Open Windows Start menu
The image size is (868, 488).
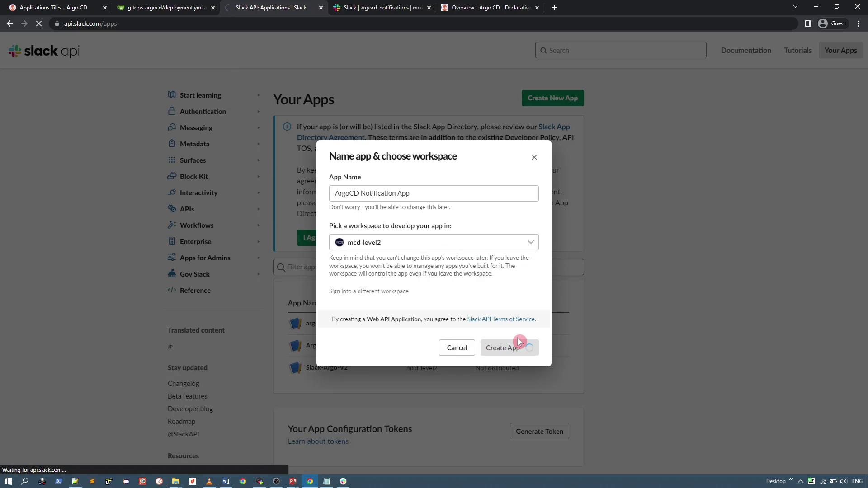(8, 481)
